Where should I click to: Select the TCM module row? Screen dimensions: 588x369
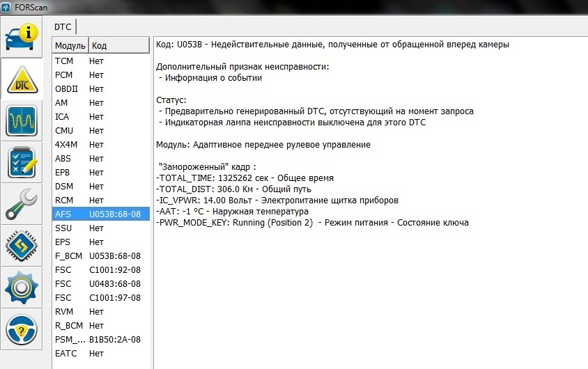click(x=100, y=61)
